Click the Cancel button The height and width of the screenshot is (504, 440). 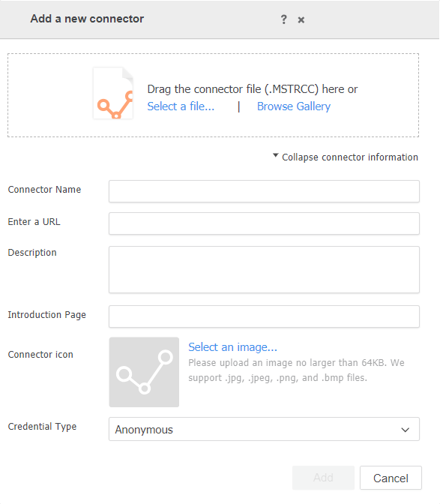pyautogui.click(x=391, y=478)
